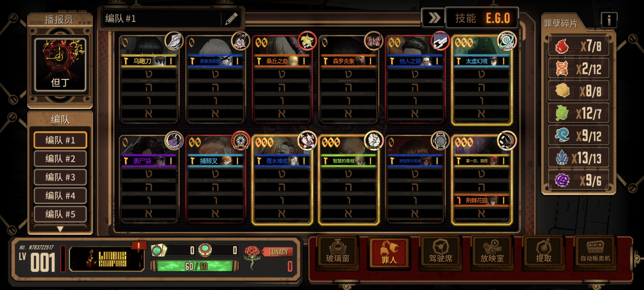Screen dimensions: 644x290
Task: Click the Limbus Company user banner
Action: [x=107, y=259]
